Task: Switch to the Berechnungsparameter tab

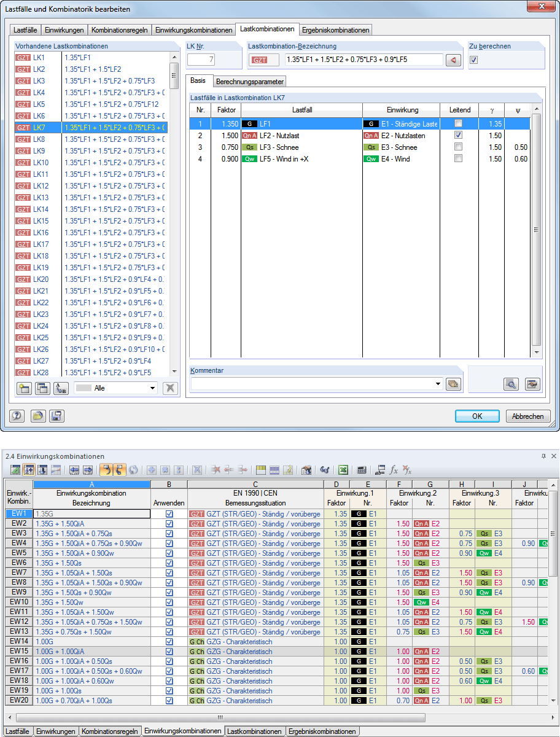Action: (x=249, y=81)
